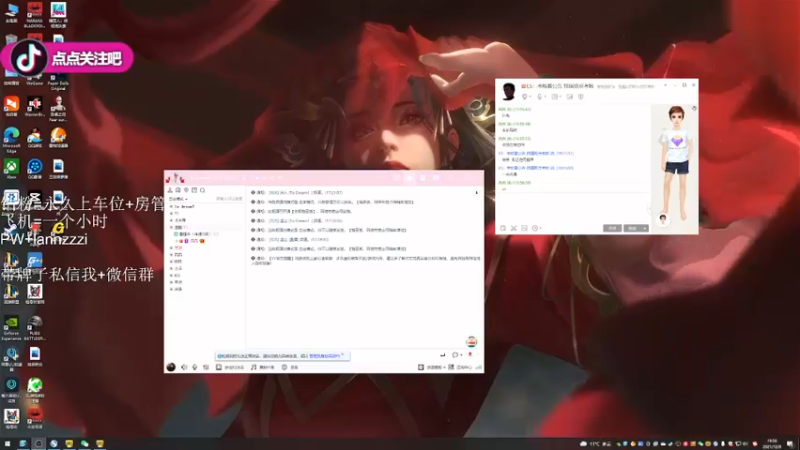Open emoji smiley in voice window bottom bar
This screenshot has width=800, height=450.
click(x=285, y=367)
